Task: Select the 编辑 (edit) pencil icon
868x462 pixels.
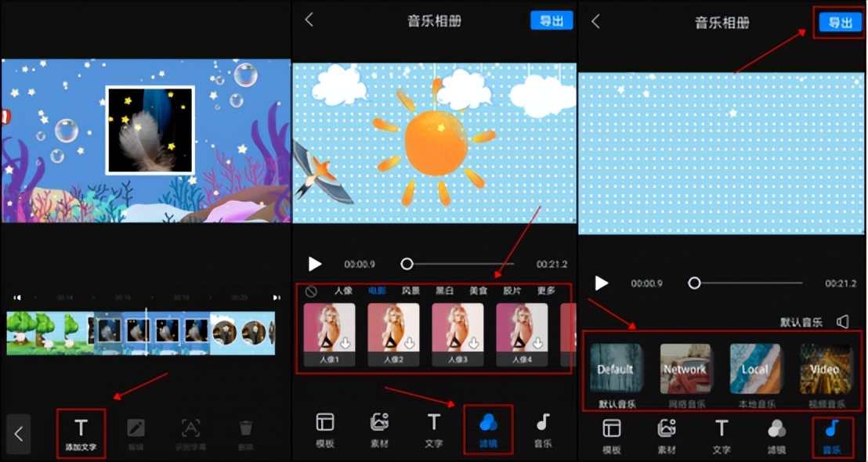Action: [136, 427]
